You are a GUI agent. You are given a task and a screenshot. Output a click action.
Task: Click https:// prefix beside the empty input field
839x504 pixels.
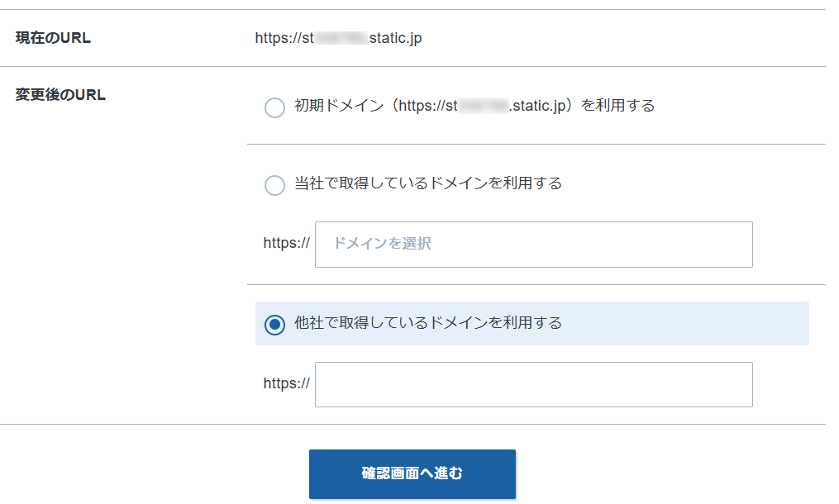pos(286,383)
